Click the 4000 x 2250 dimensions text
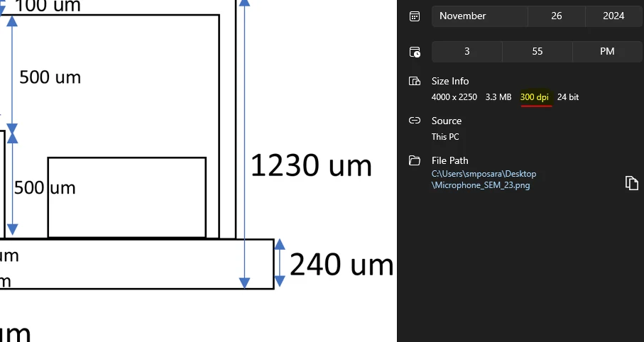 (454, 97)
